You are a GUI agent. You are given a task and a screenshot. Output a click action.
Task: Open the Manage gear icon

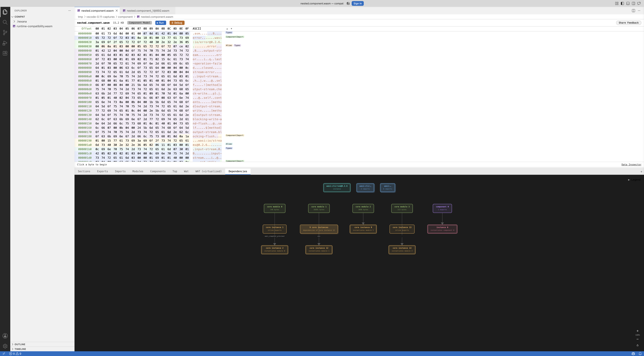tap(5, 346)
